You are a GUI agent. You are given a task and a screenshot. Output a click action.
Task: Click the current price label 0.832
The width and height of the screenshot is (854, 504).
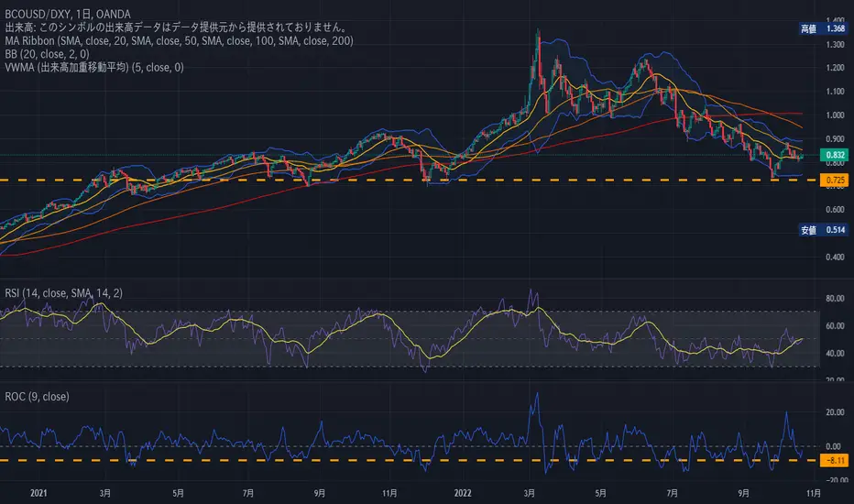pyautogui.click(x=835, y=155)
